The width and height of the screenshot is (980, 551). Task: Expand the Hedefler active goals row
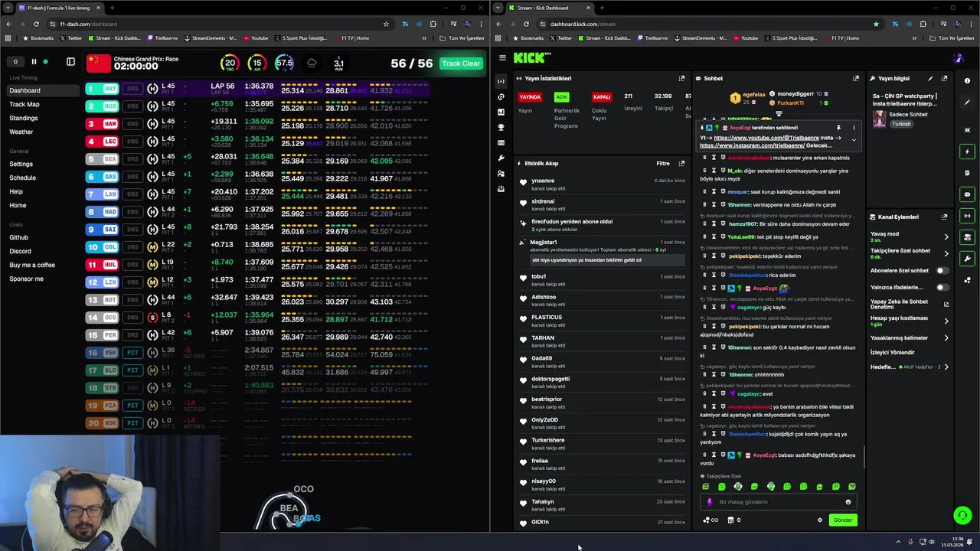(946, 367)
